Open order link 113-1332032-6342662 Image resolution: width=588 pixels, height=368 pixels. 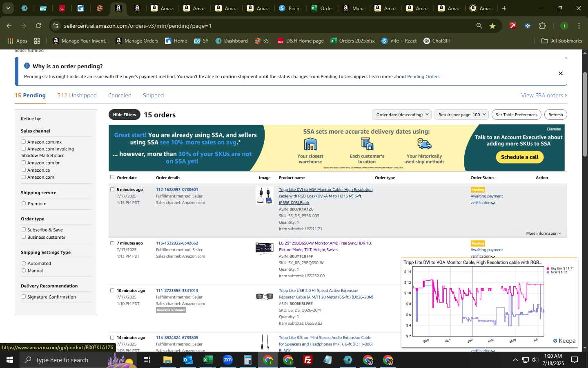(177, 243)
